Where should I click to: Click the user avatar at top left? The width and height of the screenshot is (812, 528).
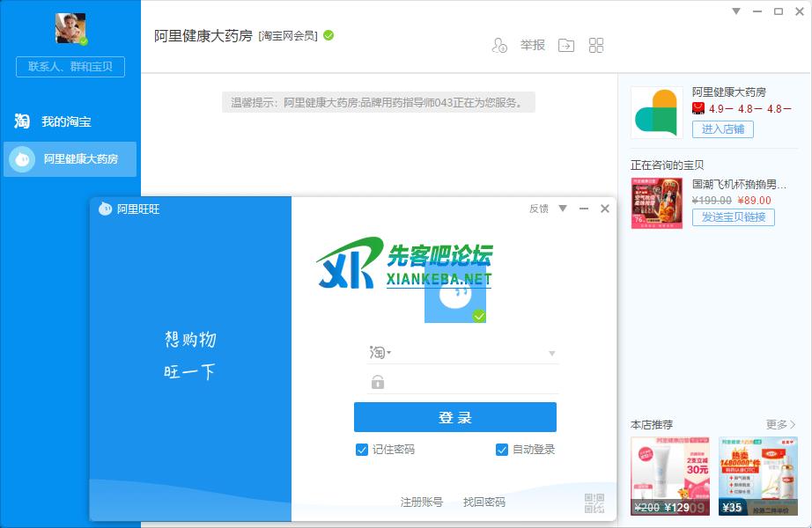pos(70,29)
